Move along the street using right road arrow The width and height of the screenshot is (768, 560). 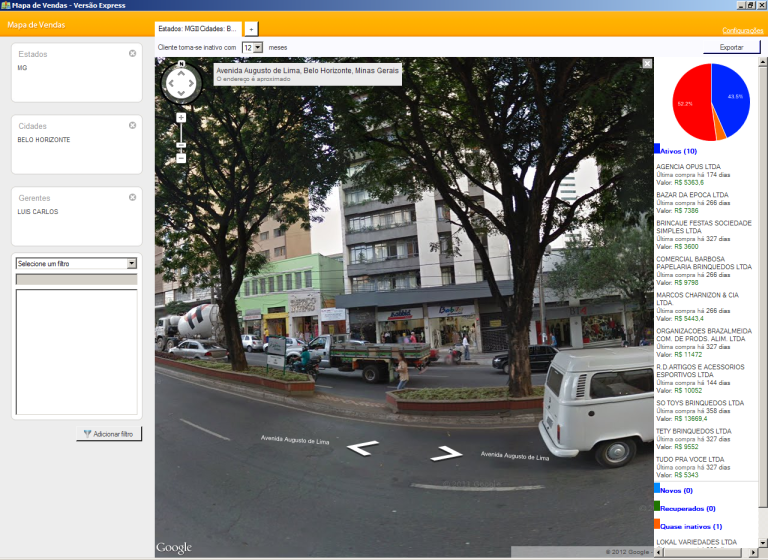coord(446,454)
